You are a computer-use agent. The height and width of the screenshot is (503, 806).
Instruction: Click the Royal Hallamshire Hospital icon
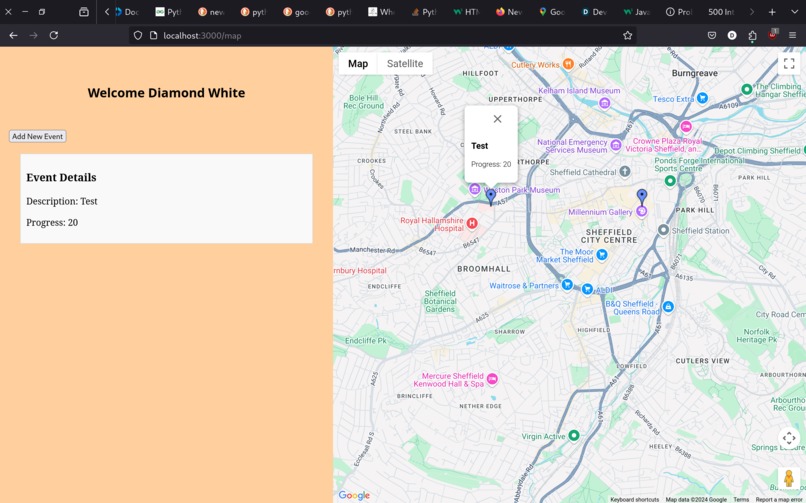[x=471, y=223]
